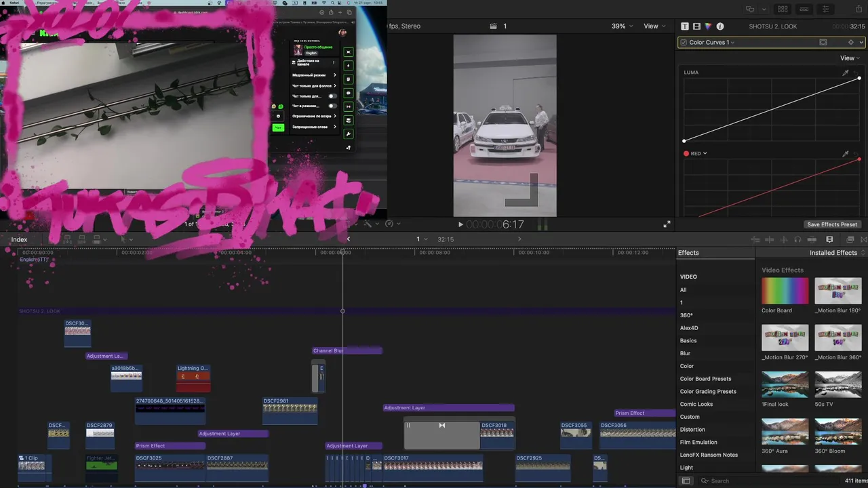Open the viewer View dropdown
Viewport: 868px width, 488px height.
point(654,26)
